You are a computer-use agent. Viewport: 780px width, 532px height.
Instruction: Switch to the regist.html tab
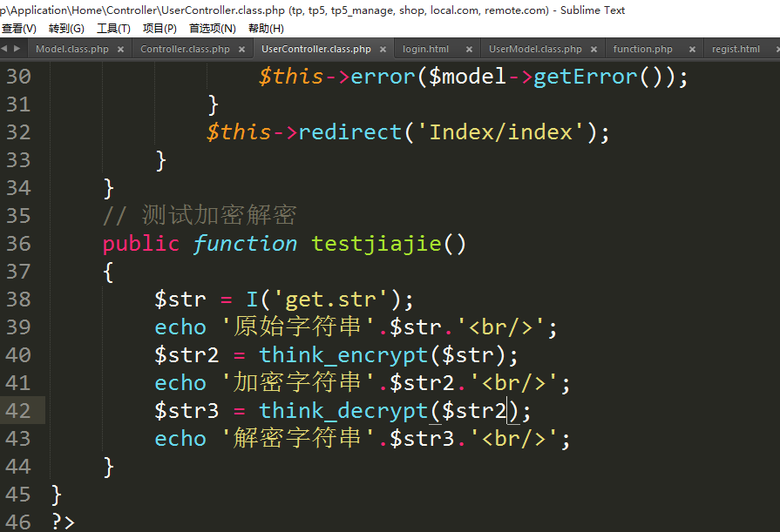coord(736,50)
